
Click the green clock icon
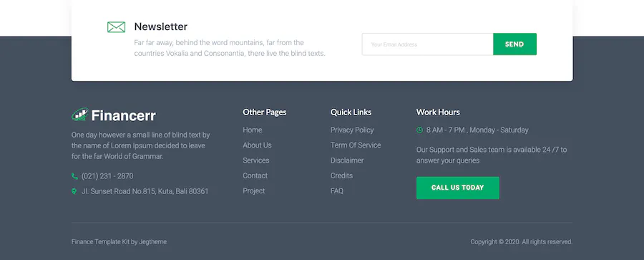(419, 130)
